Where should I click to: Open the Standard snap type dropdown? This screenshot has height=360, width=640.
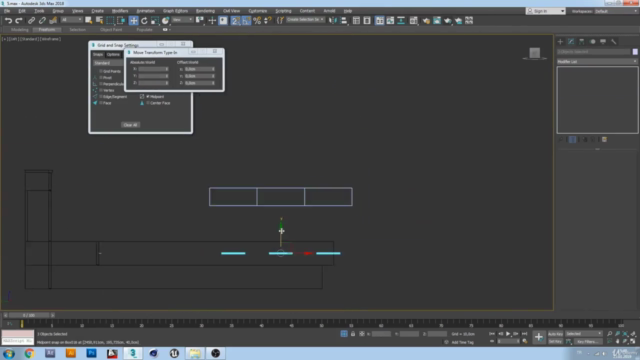click(x=108, y=63)
